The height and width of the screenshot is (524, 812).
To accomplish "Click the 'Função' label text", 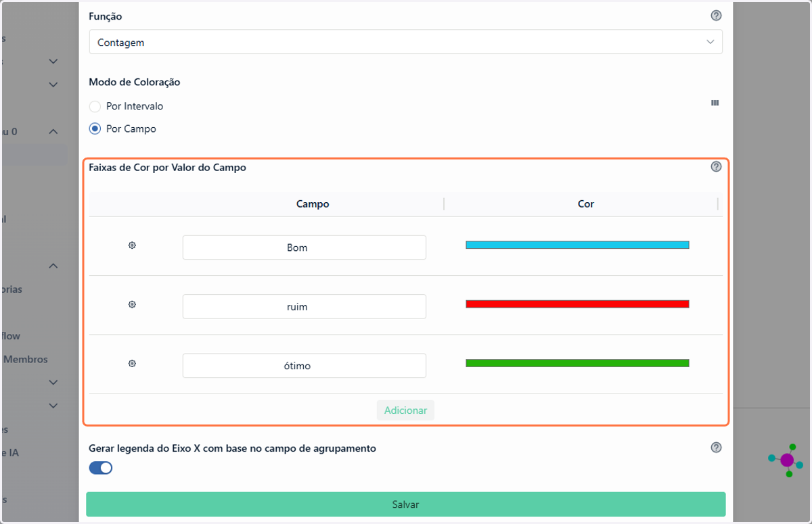I will [106, 16].
